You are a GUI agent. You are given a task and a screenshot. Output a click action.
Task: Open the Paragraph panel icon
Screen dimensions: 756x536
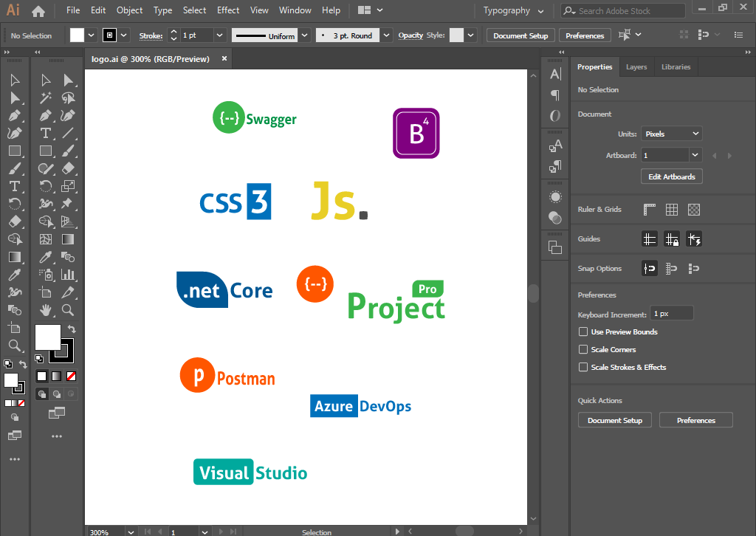pos(555,95)
